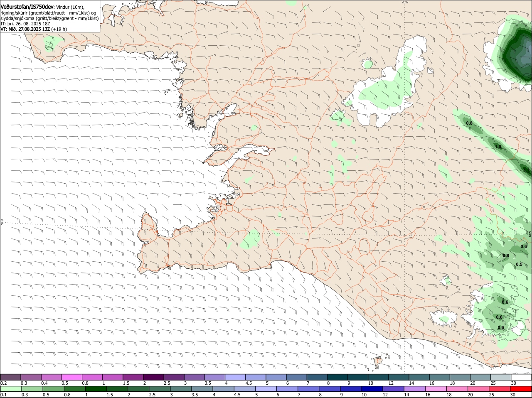Click the darkest purple snow swatch labeled 2
Screen dimensions: 532x398
pos(153,377)
